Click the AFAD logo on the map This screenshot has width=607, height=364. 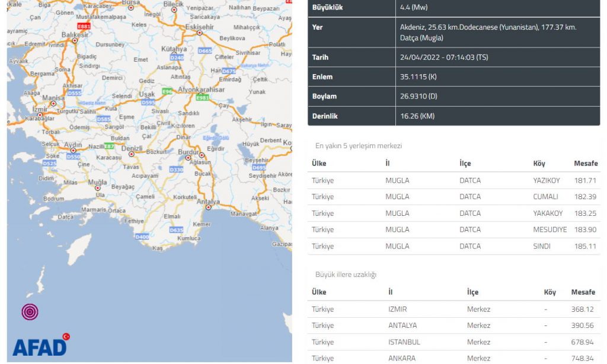[40, 345]
